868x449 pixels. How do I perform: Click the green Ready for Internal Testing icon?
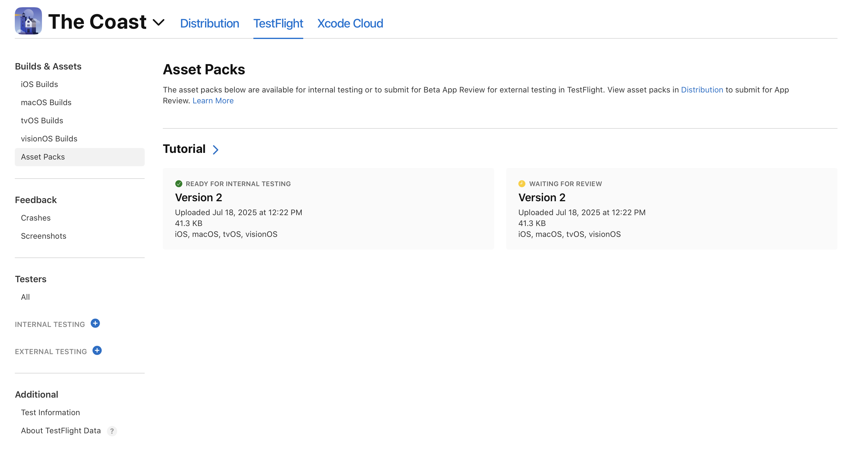tap(178, 184)
